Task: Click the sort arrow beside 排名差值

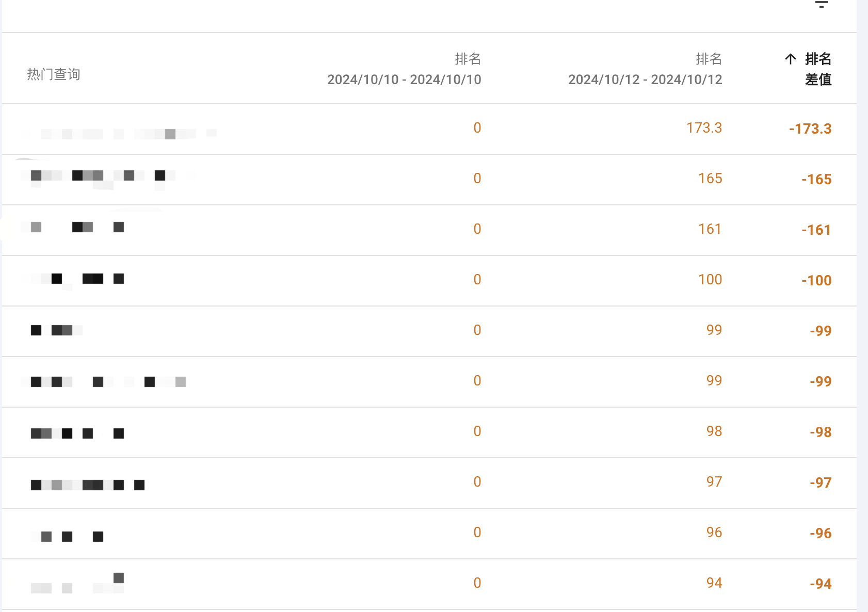Action: pos(790,59)
